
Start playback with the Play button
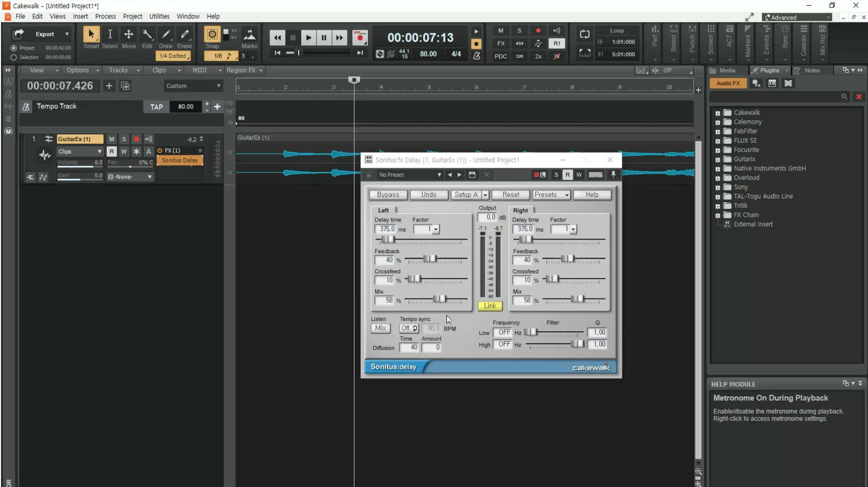[x=309, y=38]
